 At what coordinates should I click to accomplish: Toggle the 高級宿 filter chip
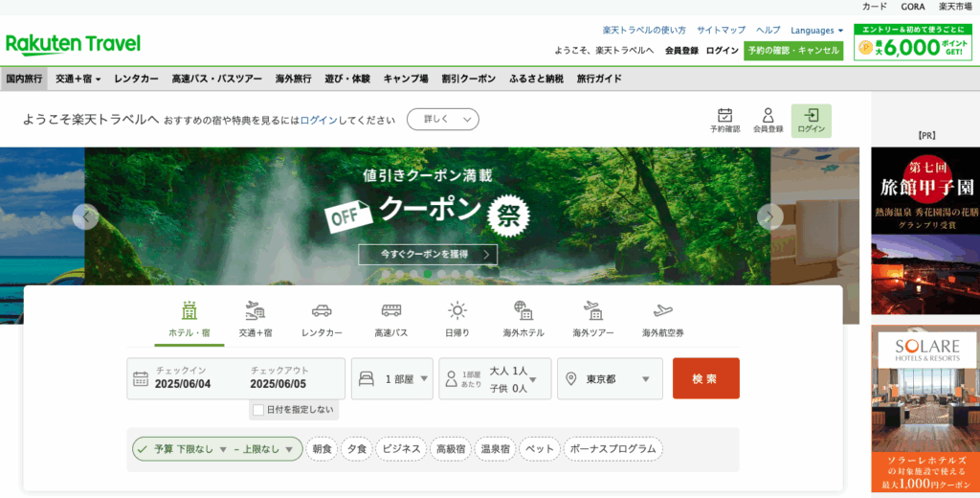pos(451,448)
